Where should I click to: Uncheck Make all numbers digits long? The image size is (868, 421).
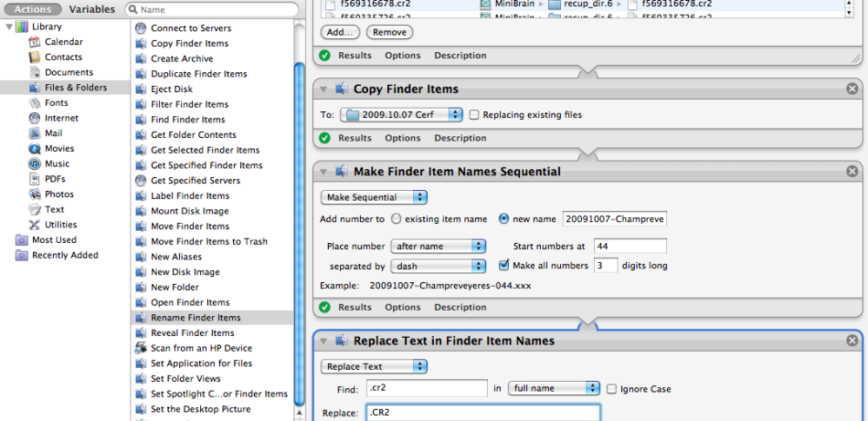504,266
